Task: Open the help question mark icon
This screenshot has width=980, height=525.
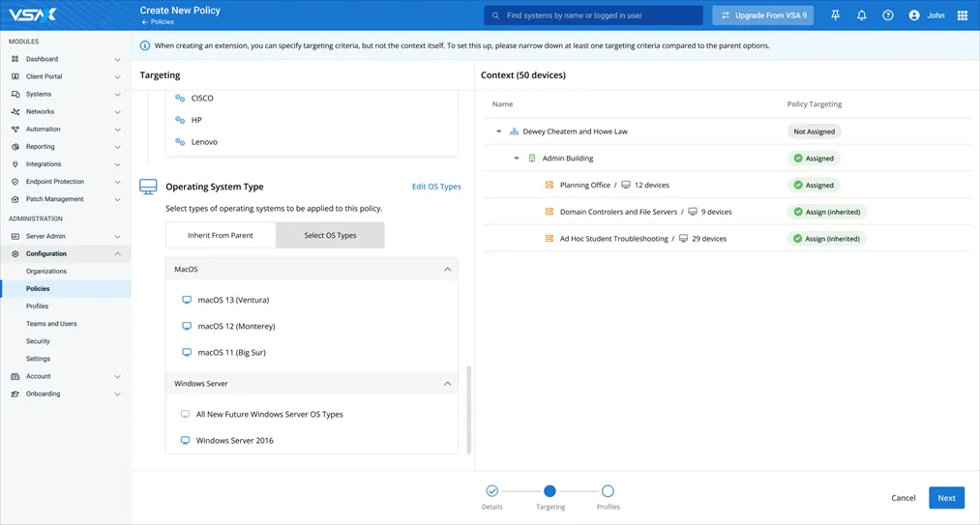Action: point(888,15)
